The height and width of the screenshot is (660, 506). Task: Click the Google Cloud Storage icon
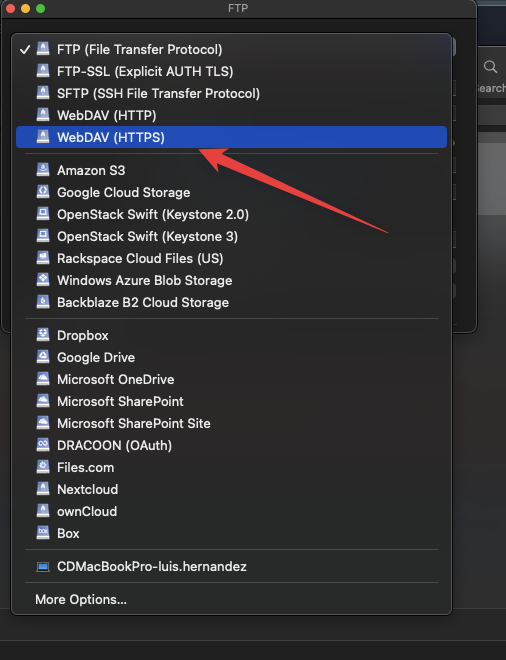(x=43, y=192)
